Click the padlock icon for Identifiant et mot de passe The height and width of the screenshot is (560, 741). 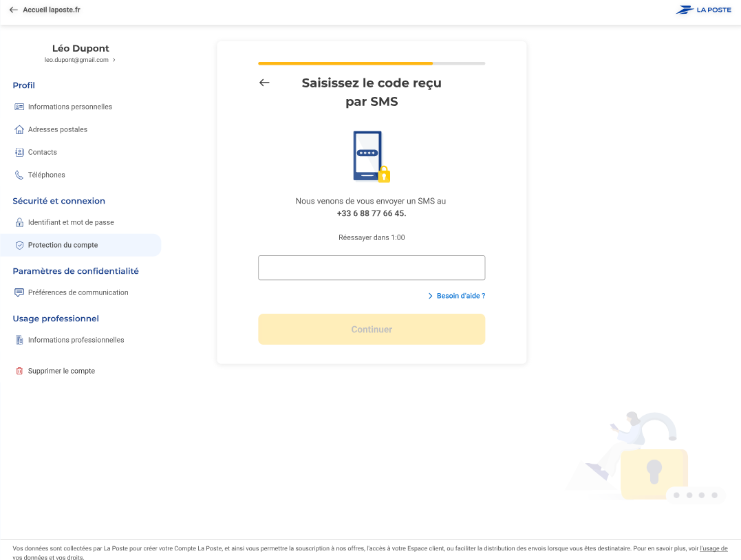(x=19, y=222)
